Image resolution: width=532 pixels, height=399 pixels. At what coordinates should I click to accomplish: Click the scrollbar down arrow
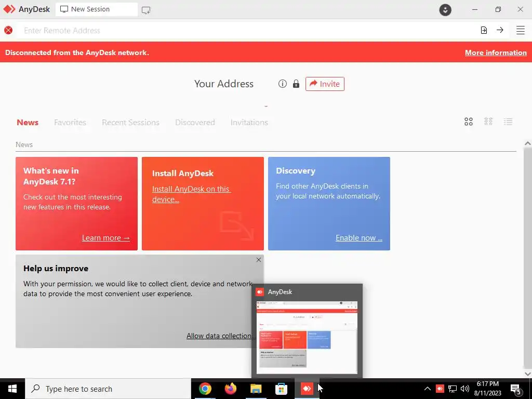pos(528,374)
